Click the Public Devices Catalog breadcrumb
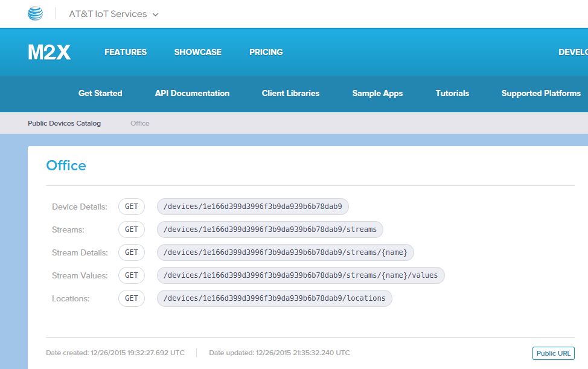Viewport: 588px width, 369px height. (x=64, y=123)
